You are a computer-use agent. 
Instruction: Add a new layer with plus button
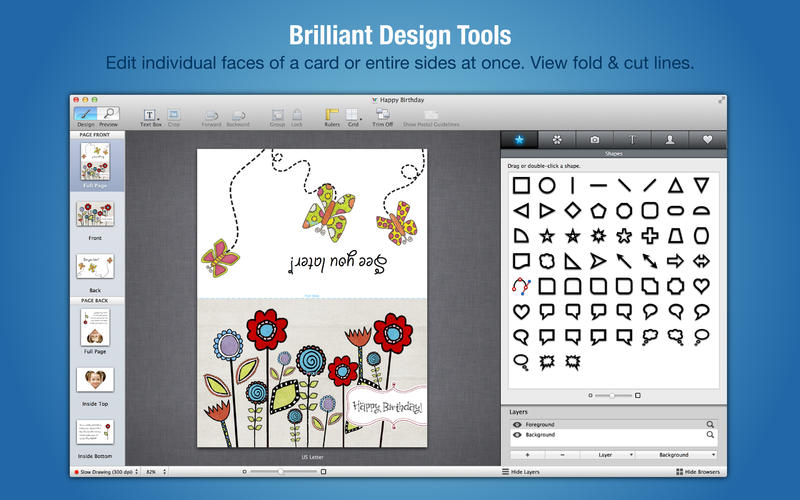528,454
